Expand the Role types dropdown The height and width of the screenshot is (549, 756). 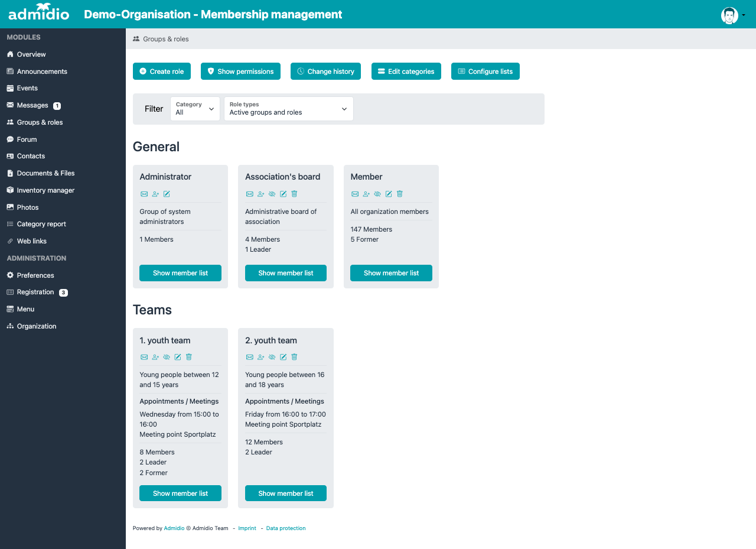289,109
